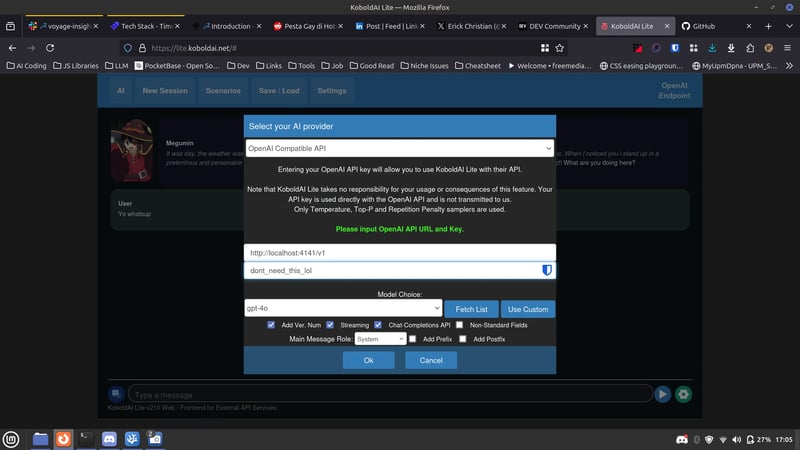Open the Main Message Role dropdown
This screenshot has height=450, width=800.
click(380, 339)
